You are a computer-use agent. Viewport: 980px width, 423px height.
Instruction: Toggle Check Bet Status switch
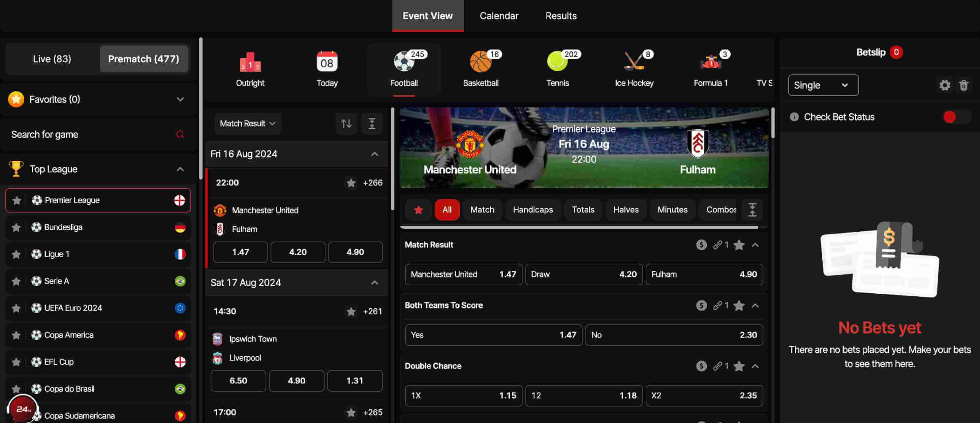coord(957,117)
